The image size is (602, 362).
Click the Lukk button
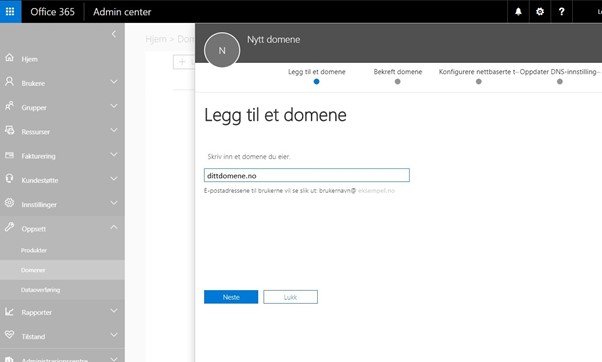[290, 297]
